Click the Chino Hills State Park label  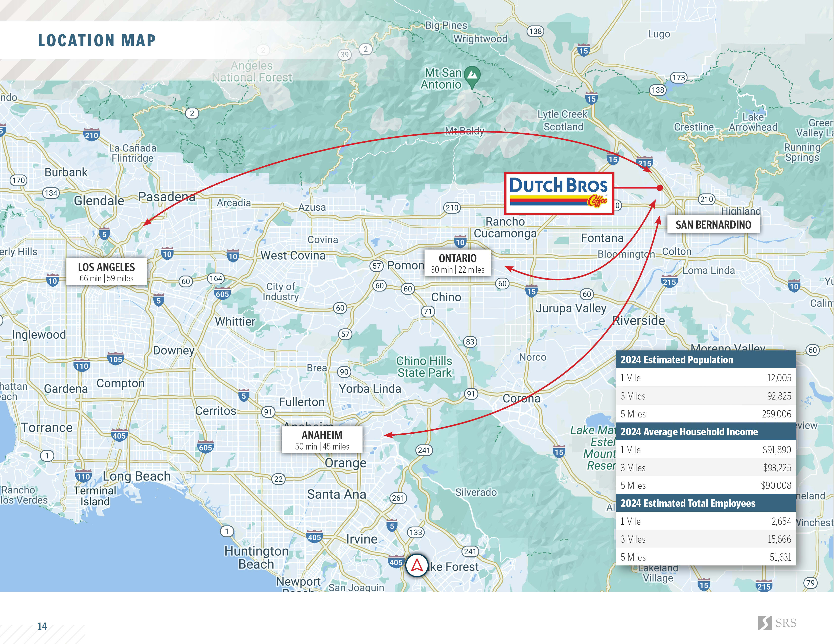pos(424,367)
